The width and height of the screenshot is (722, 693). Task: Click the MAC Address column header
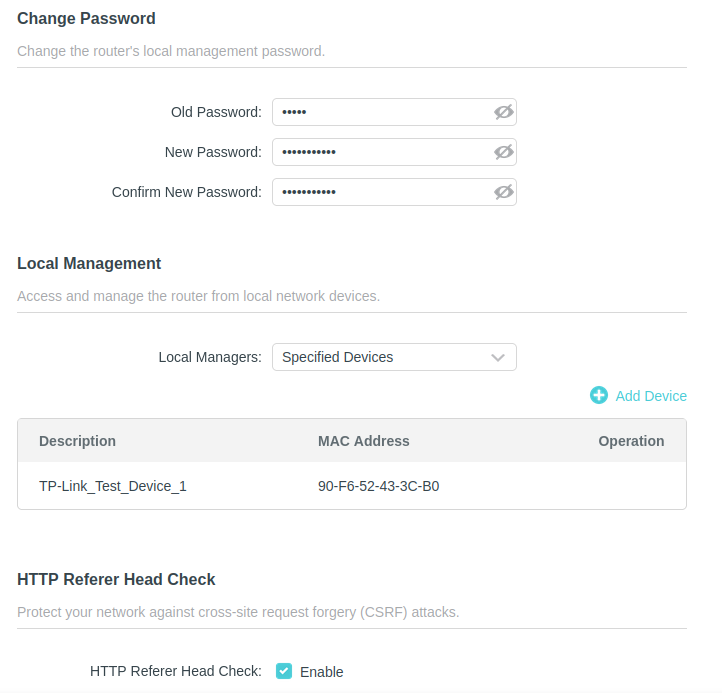tap(363, 441)
